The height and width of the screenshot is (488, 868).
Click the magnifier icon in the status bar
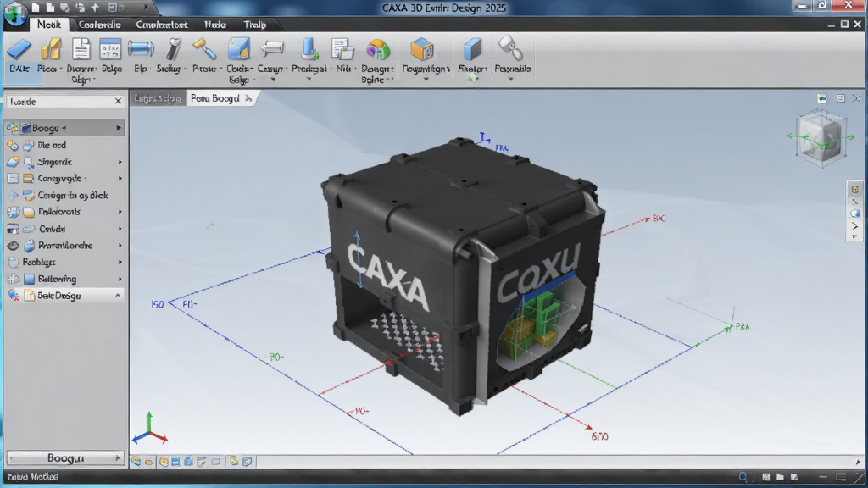pyautogui.click(x=743, y=476)
